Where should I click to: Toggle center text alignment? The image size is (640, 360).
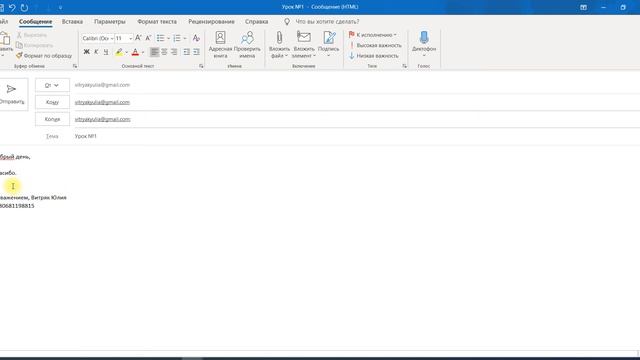click(x=164, y=52)
